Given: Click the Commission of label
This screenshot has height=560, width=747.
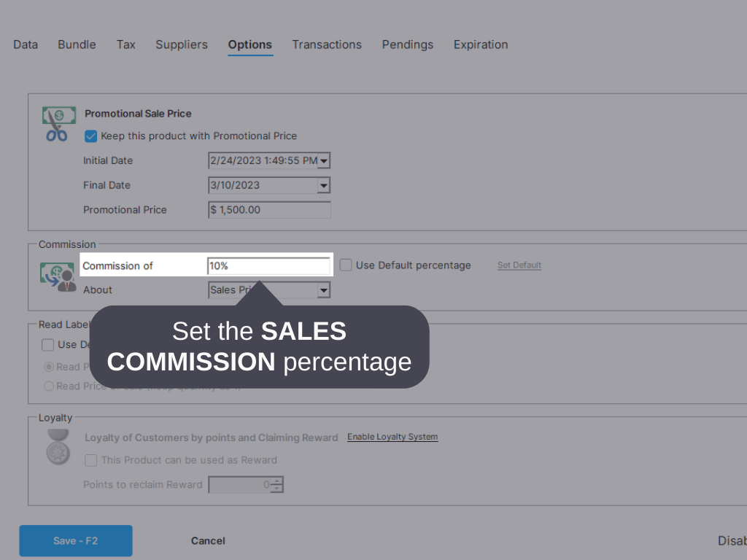Looking at the screenshot, I should 117,265.
